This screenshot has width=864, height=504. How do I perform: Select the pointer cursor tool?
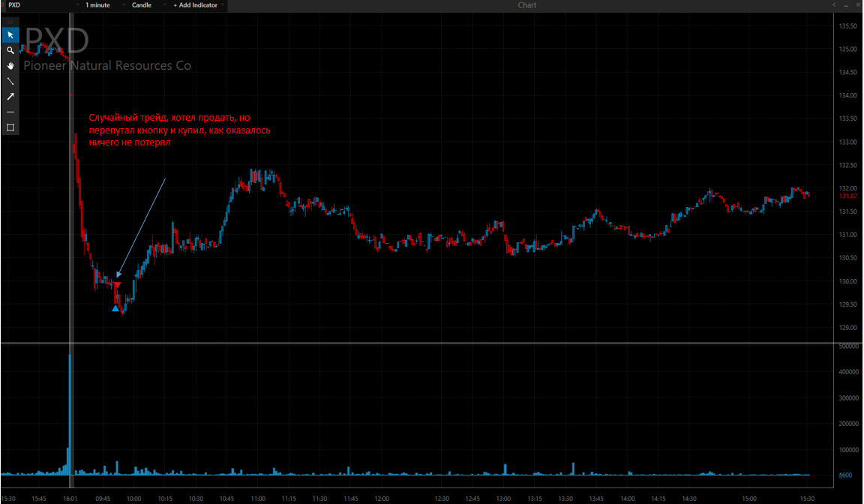point(10,35)
